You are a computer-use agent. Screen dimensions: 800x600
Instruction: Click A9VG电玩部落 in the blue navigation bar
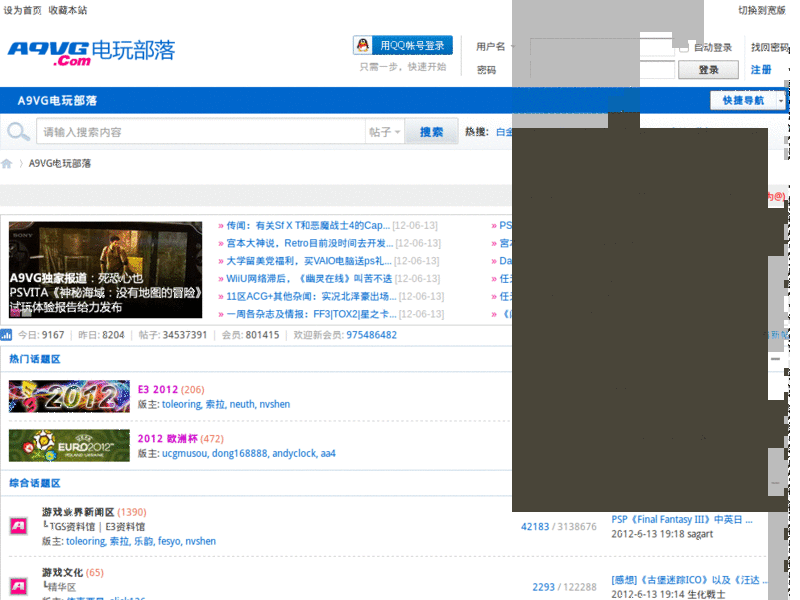[x=57, y=101]
